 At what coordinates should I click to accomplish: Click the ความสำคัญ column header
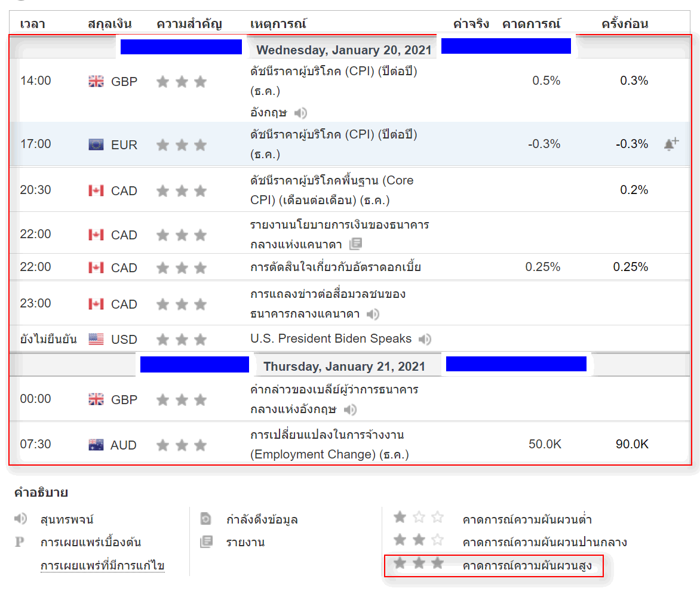[x=189, y=24]
